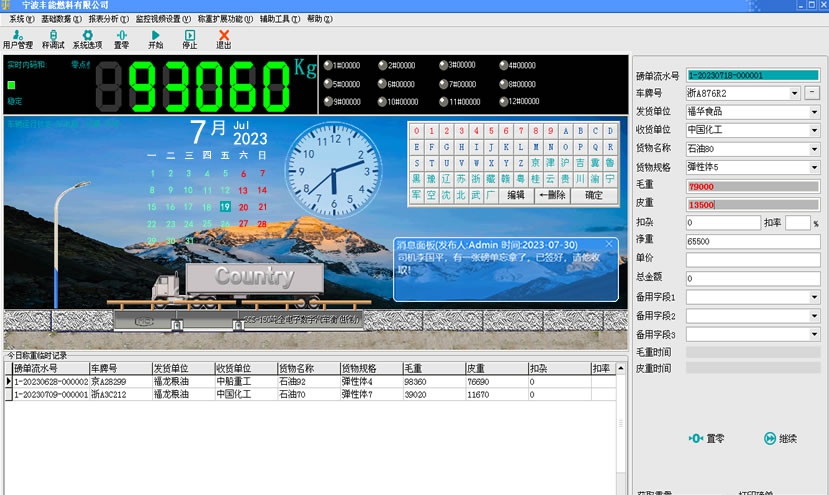Viewport: 829px width, 495px height.
Task: Click the 毛重 column header in the records table
Action: tap(434, 368)
